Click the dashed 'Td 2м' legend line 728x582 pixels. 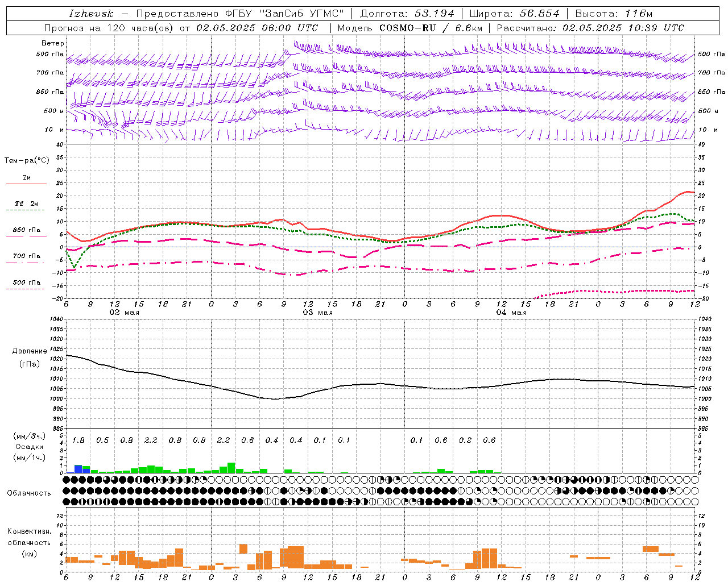(26, 210)
